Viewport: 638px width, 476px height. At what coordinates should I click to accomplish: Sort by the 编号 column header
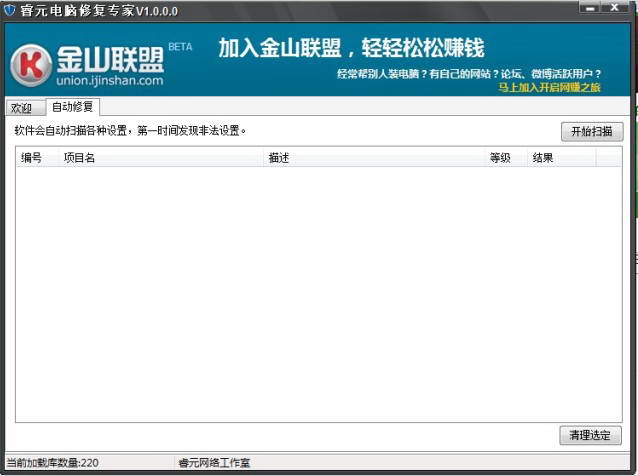tap(37, 157)
